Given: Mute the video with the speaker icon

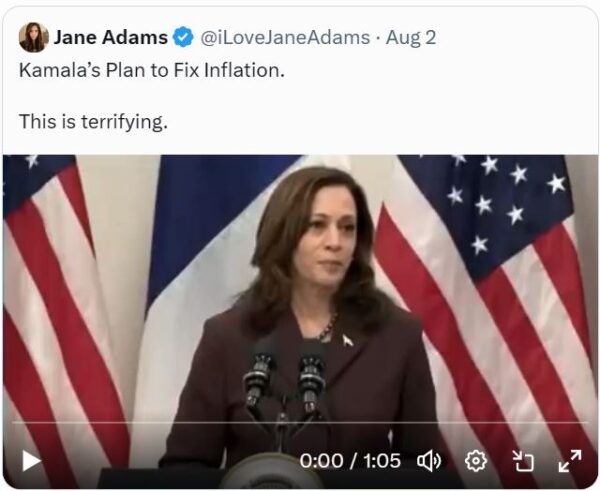Looking at the screenshot, I should (429, 461).
